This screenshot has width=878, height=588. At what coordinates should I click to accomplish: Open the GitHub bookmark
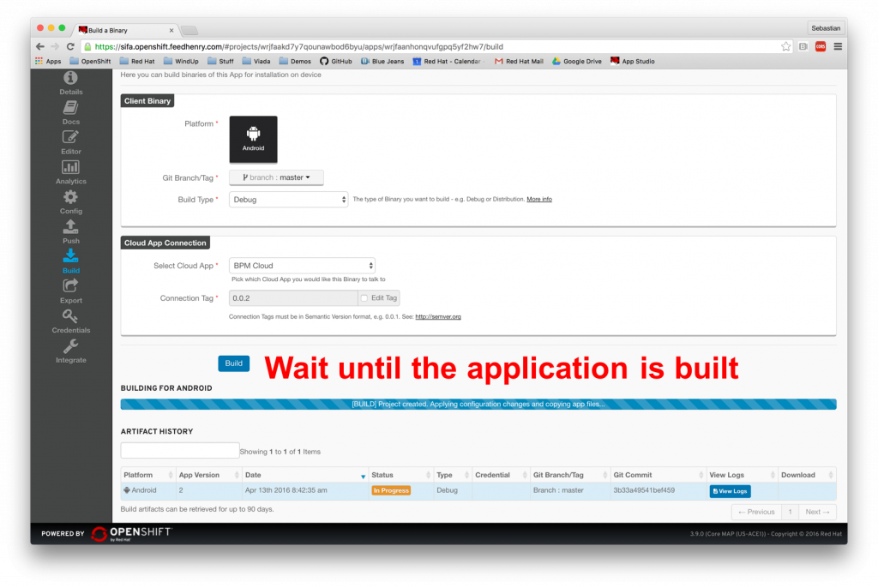(336, 62)
